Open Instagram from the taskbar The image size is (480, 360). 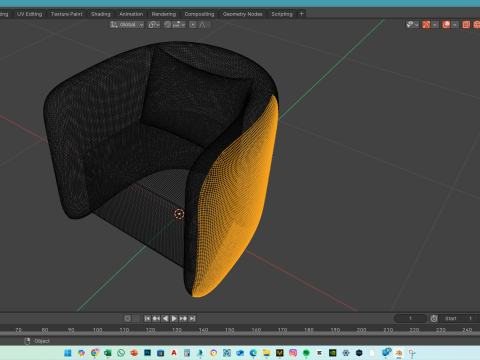coord(293,353)
